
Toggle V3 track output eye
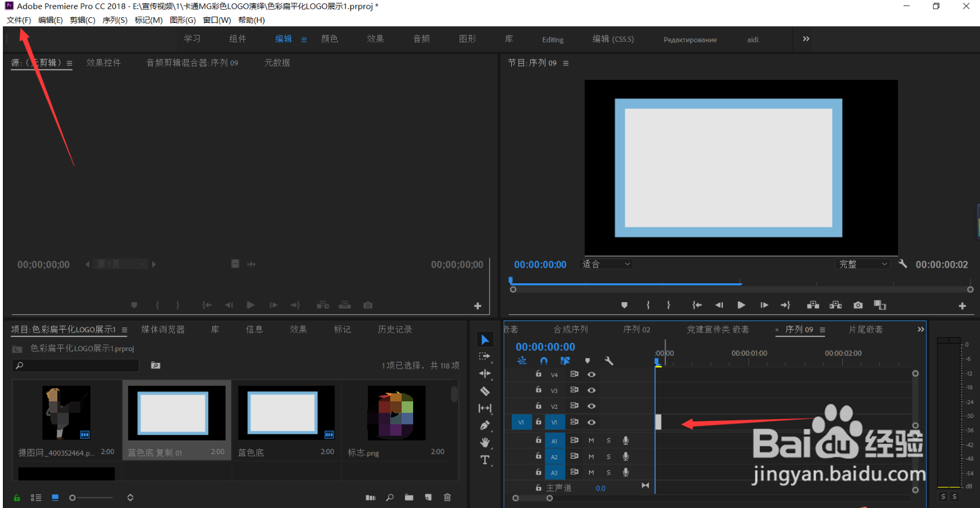[592, 390]
